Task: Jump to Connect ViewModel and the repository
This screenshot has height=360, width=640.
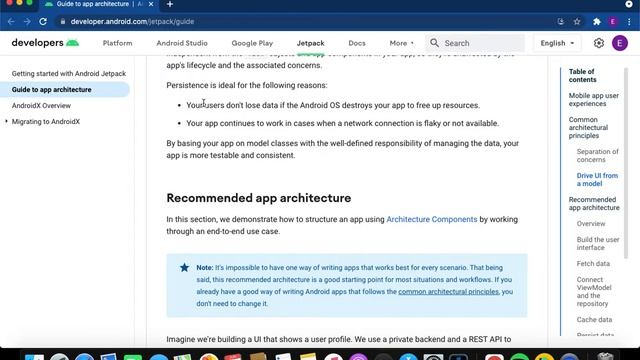Action: pyautogui.click(x=594, y=291)
